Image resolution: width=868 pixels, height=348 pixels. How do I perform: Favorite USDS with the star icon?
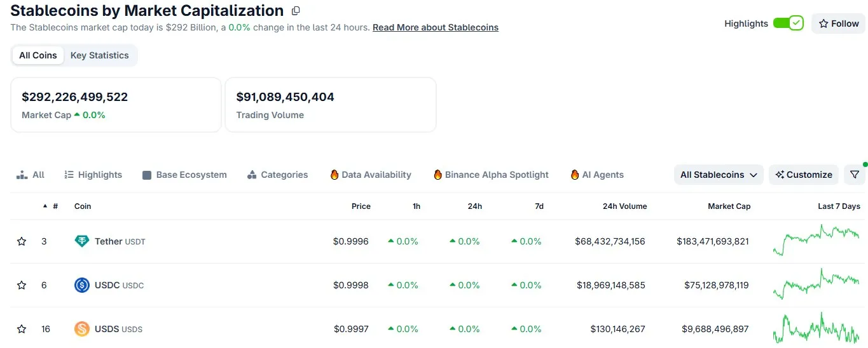tap(22, 329)
